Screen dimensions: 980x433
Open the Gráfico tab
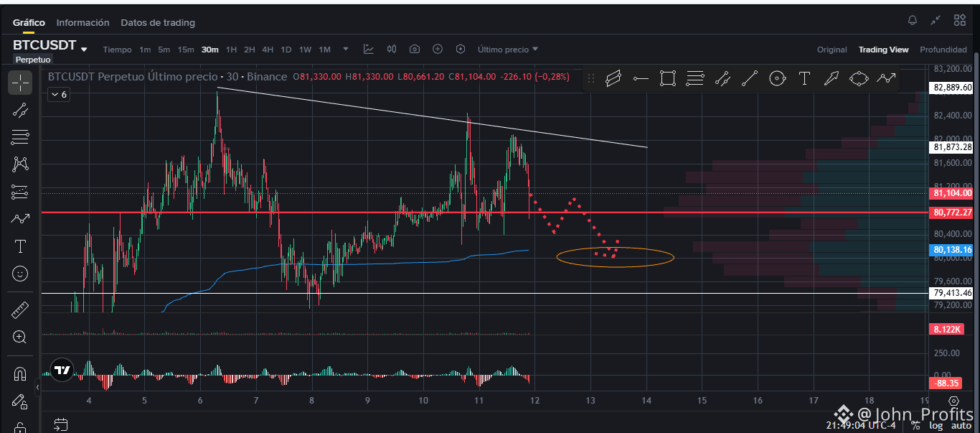[29, 22]
